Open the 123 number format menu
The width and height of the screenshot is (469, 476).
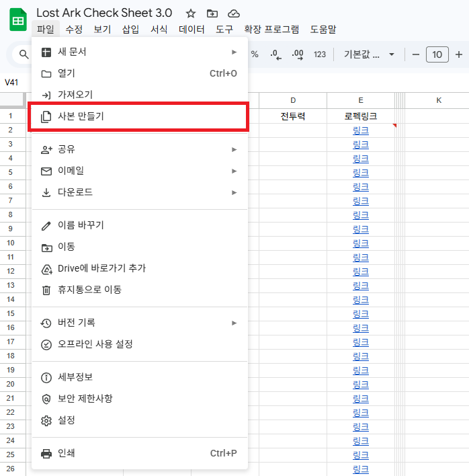pyautogui.click(x=319, y=54)
